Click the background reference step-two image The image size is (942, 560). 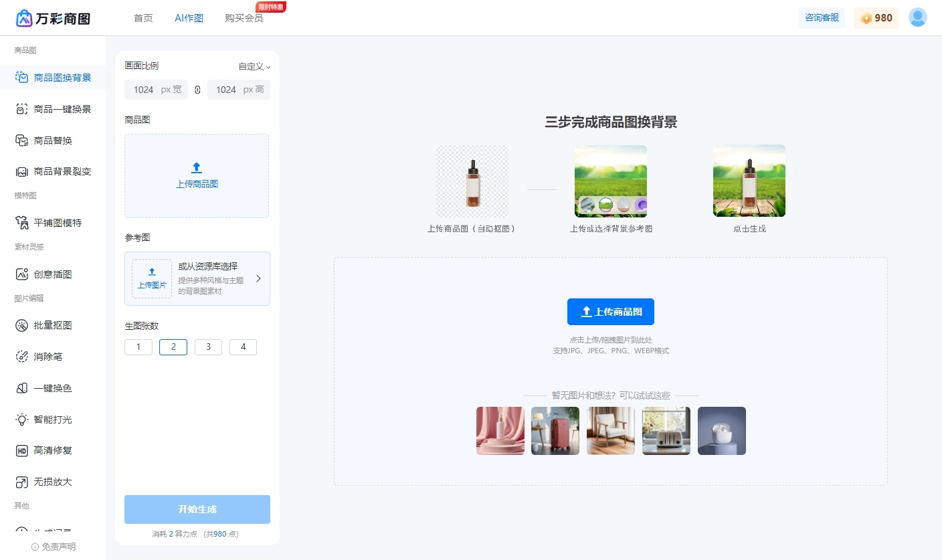click(x=611, y=181)
